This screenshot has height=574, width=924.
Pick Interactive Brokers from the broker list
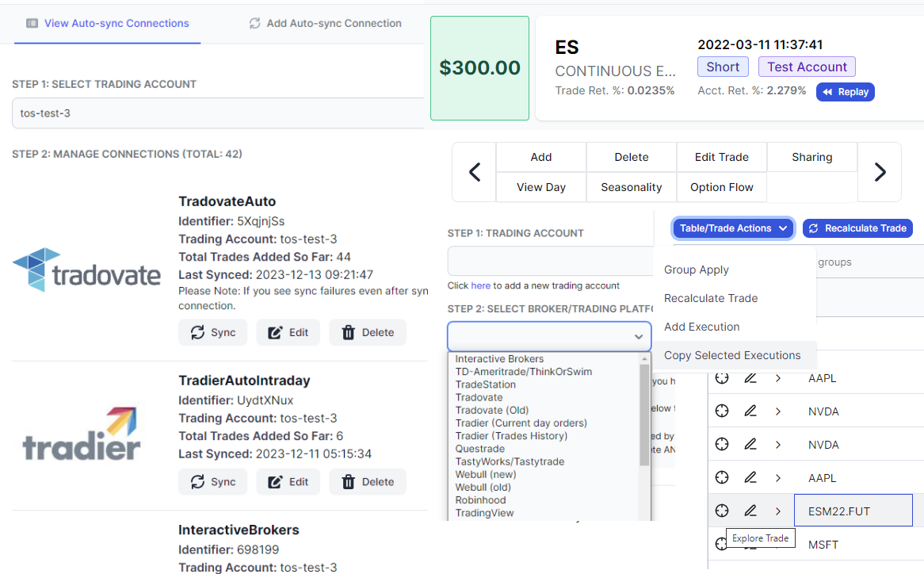pyautogui.click(x=499, y=359)
